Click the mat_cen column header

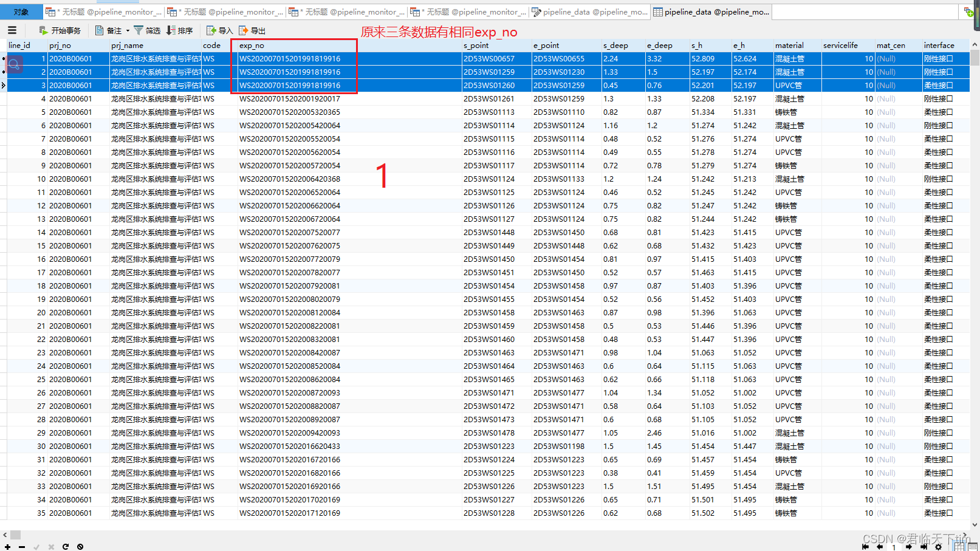click(x=899, y=46)
